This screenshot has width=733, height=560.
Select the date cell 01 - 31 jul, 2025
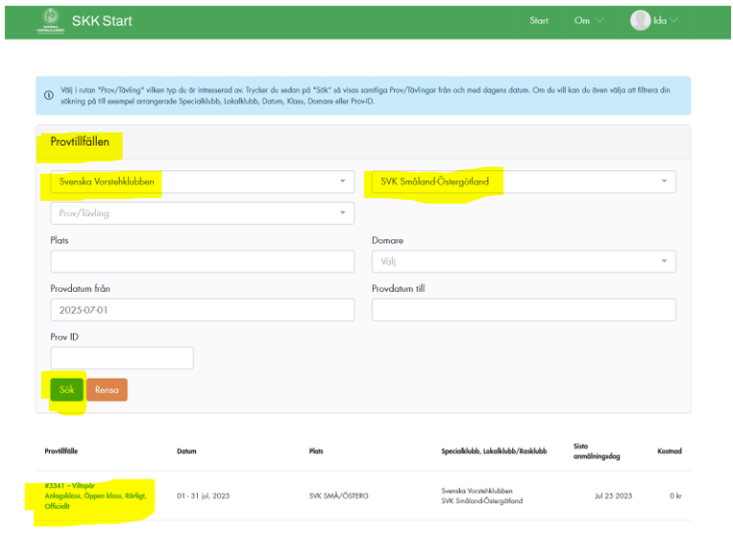[203, 496]
